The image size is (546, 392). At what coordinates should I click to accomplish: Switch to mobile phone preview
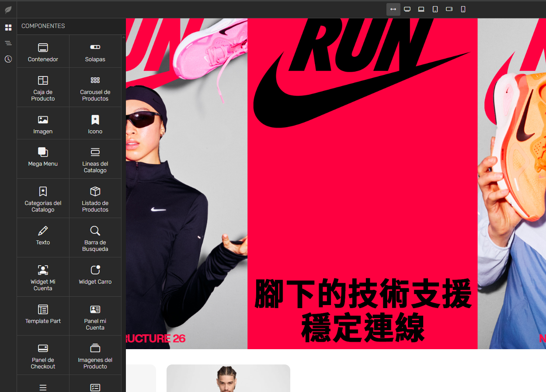click(463, 9)
